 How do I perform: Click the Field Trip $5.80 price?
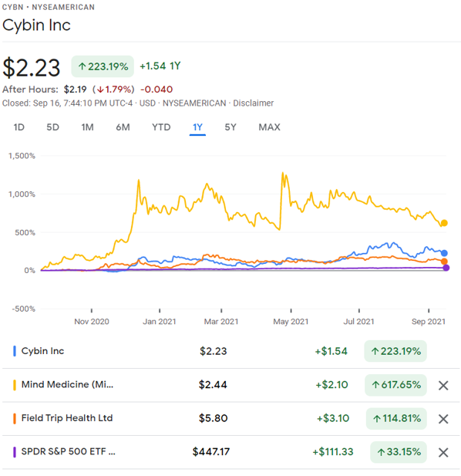pyautogui.click(x=214, y=418)
